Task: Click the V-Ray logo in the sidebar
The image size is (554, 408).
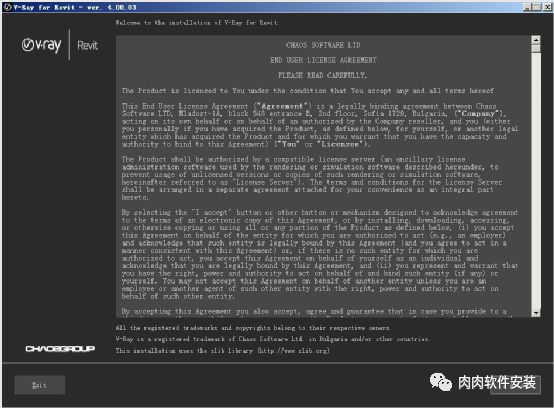Action: tap(41, 45)
